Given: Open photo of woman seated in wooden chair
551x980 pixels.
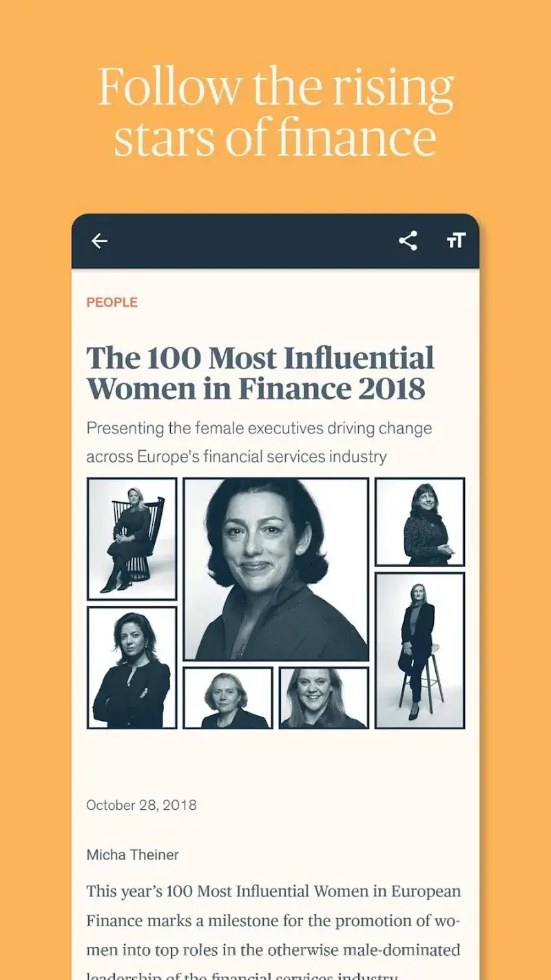Looking at the screenshot, I should (132, 539).
